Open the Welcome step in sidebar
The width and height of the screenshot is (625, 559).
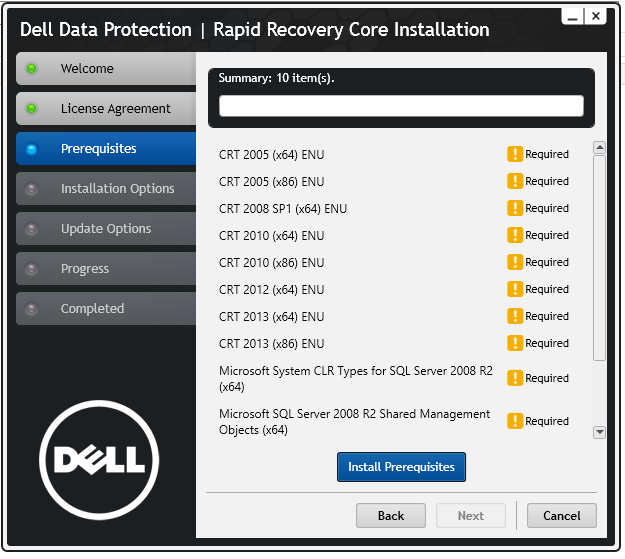(x=106, y=69)
